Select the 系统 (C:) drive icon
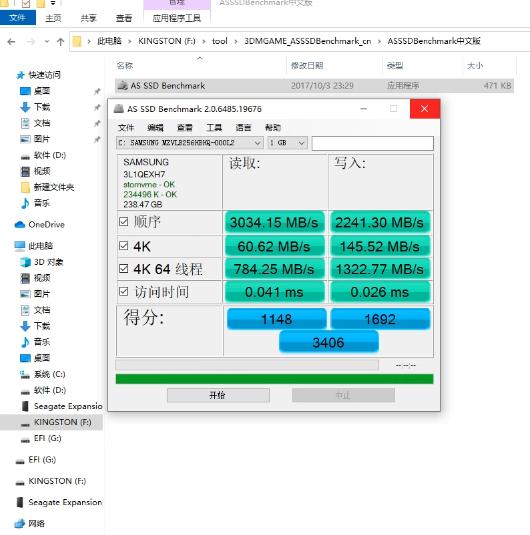The width and height of the screenshot is (530, 535). (x=26, y=375)
